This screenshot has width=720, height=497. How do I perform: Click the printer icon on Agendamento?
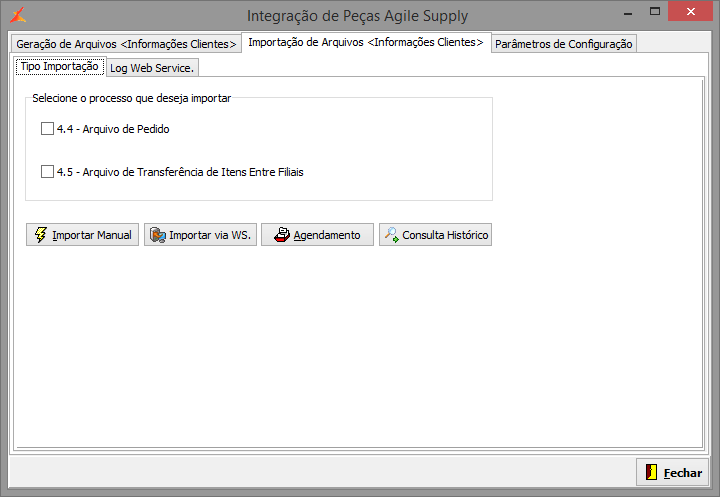point(282,235)
